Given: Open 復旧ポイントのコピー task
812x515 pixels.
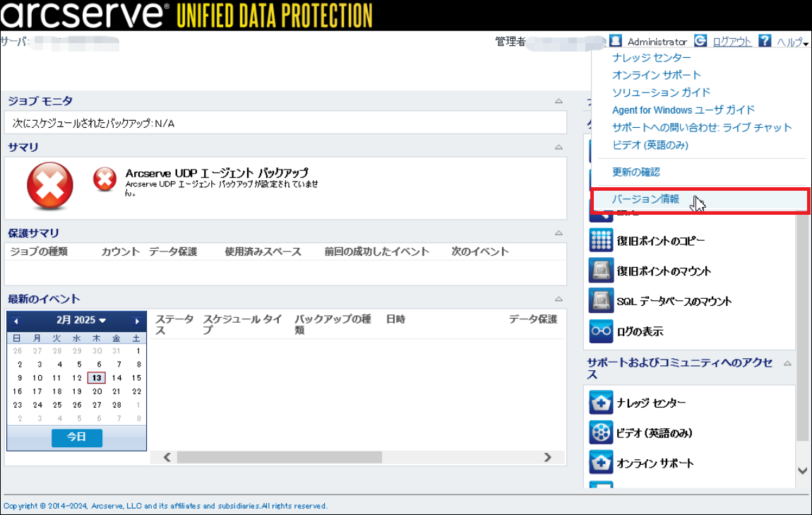Looking at the screenshot, I should 661,241.
